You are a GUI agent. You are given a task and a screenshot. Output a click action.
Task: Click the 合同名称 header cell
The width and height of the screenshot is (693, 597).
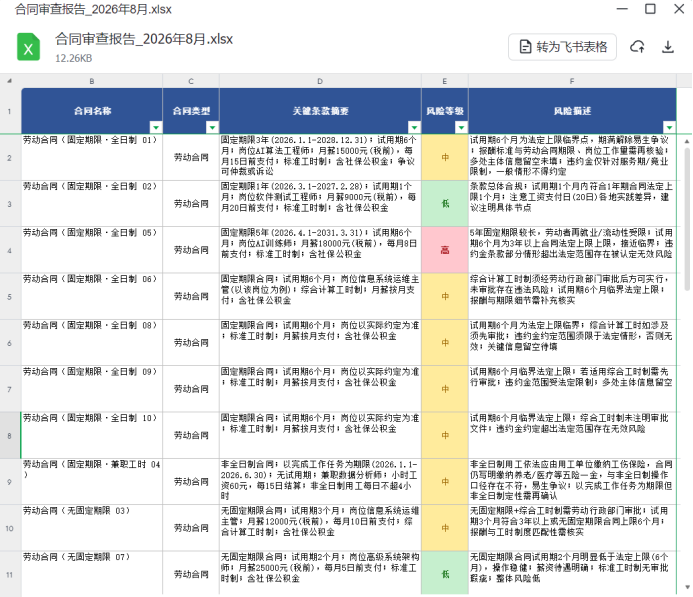pyautogui.click(x=92, y=111)
